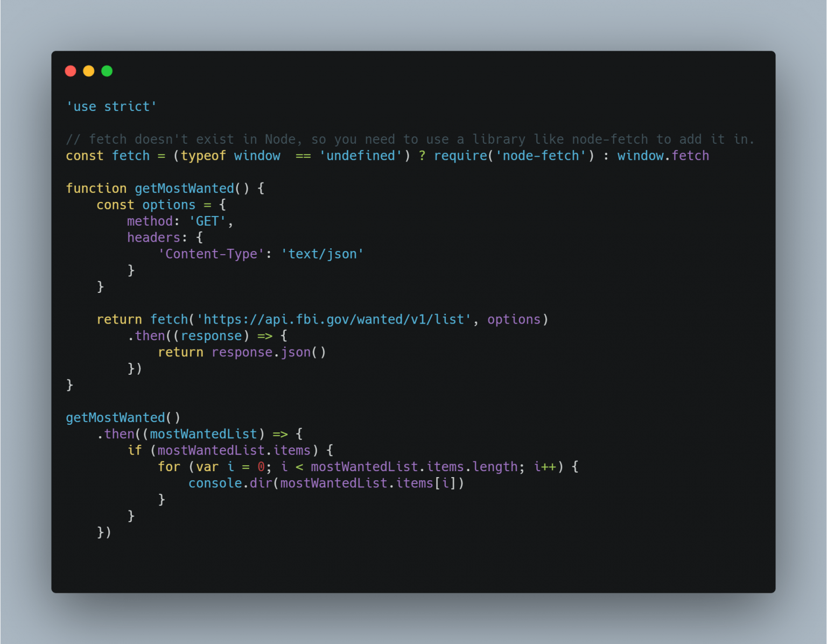This screenshot has width=827, height=644.
Task: Click the 'GET' method string
Action: [x=207, y=221]
